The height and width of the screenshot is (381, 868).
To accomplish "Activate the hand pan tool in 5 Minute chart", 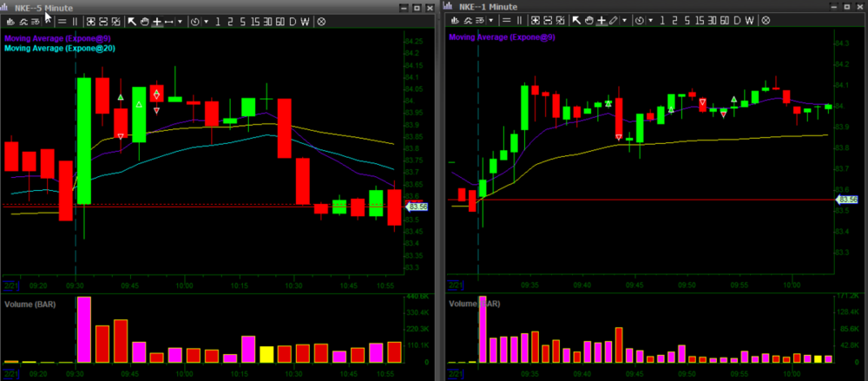I will point(144,21).
